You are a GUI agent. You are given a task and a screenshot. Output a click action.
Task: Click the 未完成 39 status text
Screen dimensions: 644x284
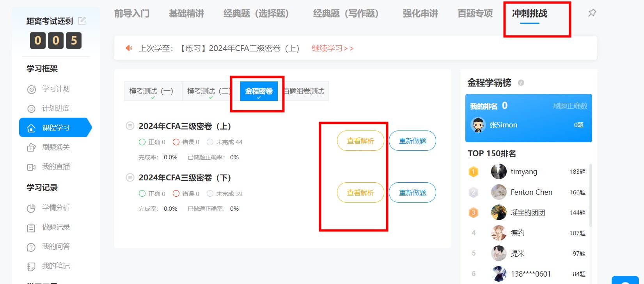(229, 194)
